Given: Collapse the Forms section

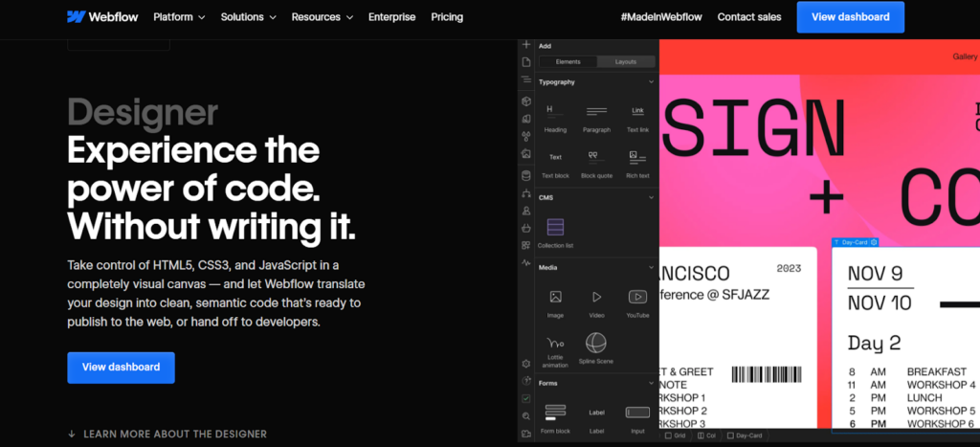Looking at the screenshot, I should [651, 383].
